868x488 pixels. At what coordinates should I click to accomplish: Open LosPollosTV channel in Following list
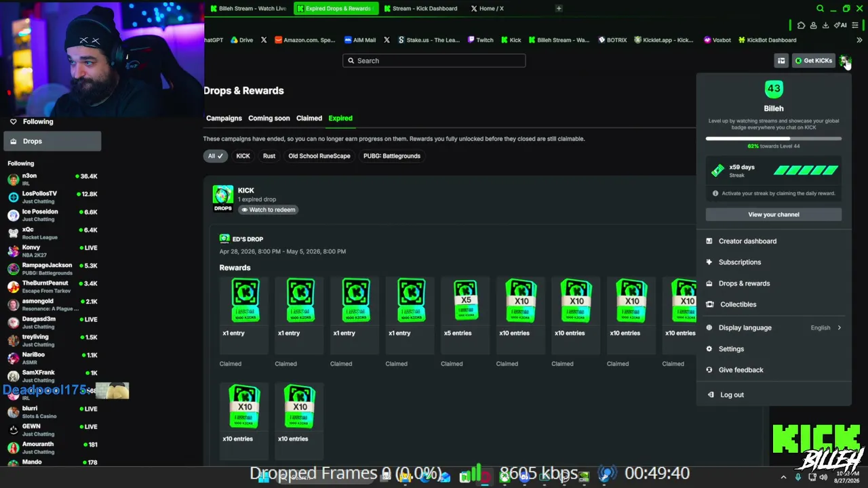pos(52,197)
